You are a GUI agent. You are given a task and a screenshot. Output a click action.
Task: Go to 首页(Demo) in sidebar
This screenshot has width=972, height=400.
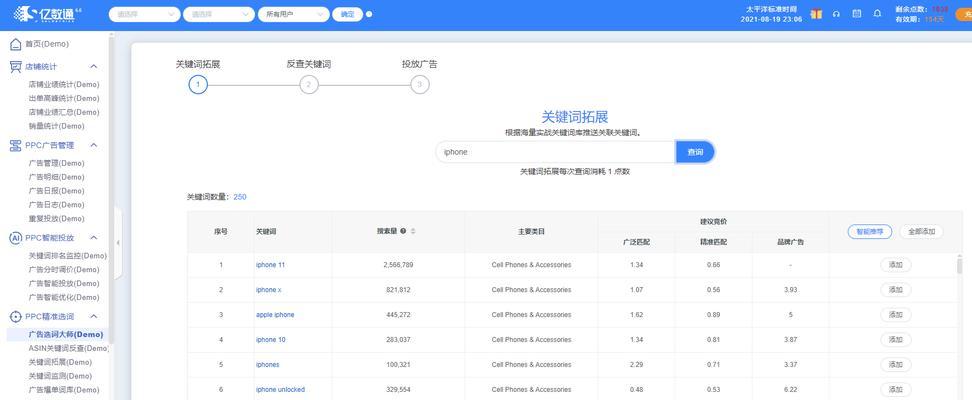click(47, 44)
